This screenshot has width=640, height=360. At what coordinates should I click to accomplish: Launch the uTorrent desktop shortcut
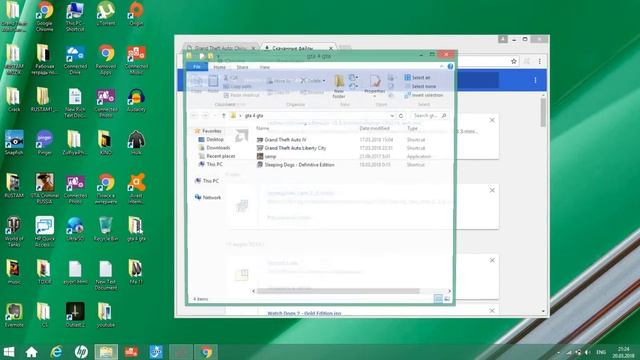[106, 14]
